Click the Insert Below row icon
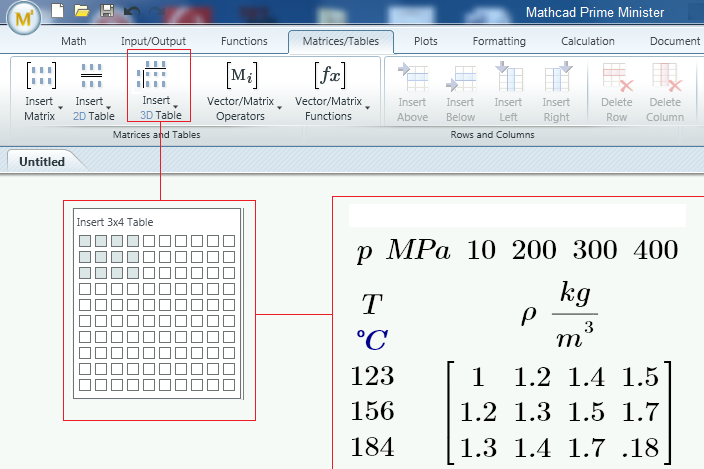 pyautogui.click(x=461, y=78)
